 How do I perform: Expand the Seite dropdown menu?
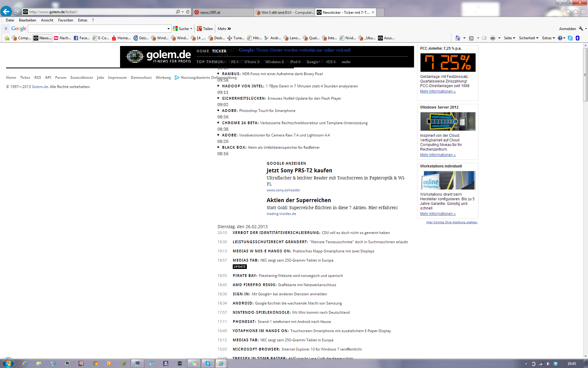pyautogui.click(x=509, y=38)
